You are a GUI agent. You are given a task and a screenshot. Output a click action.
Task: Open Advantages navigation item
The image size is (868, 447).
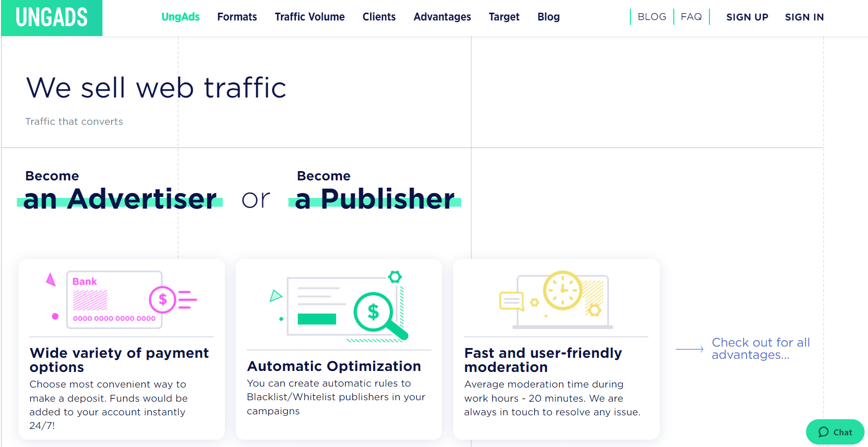coord(443,17)
